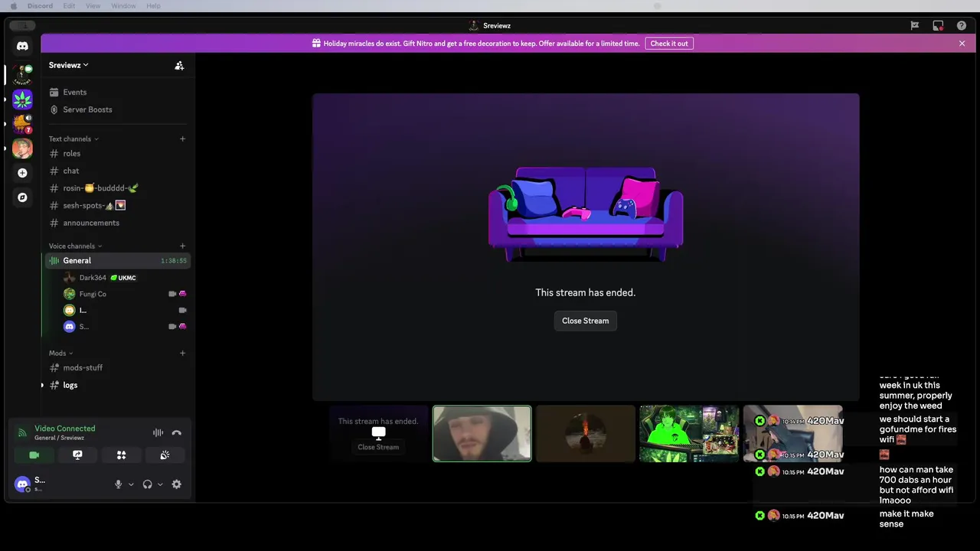The width and height of the screenshot is (980, 551).
Task: Toggle noise suppression waveform icon
Action: [158, 432]
